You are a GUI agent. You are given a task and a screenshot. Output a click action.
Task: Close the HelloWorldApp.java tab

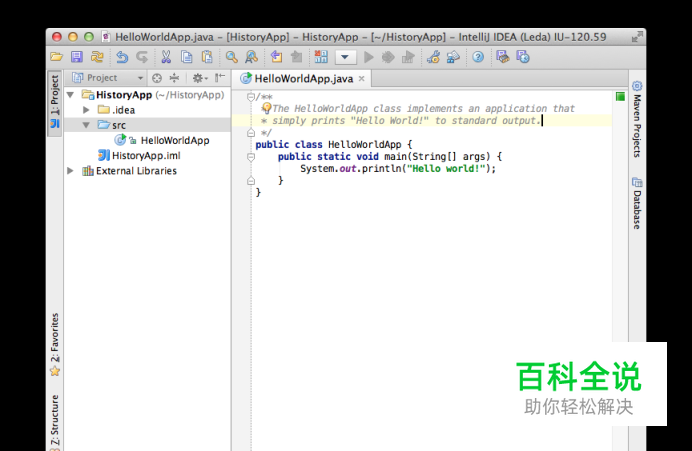coord(361,79)
